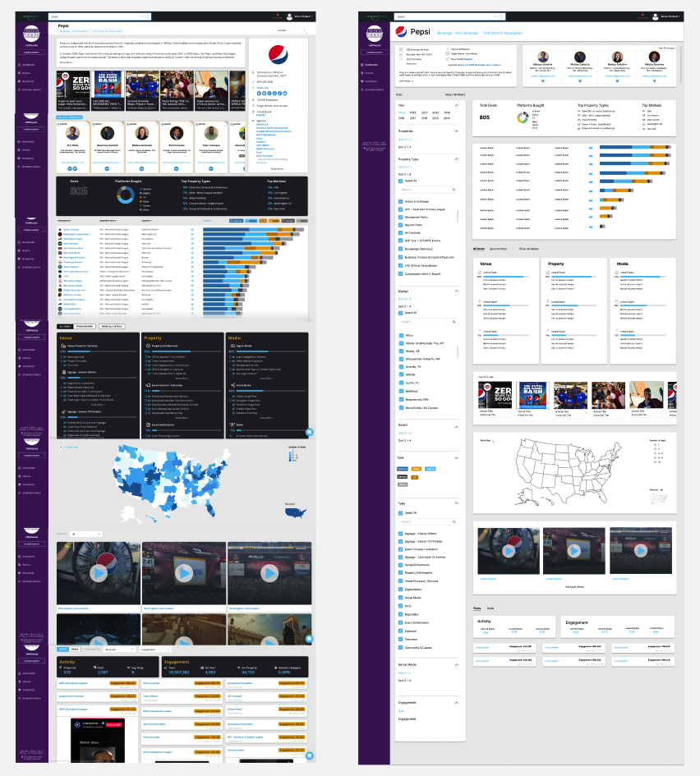The width and height of the screenshot is (700, 776).
Task: Click Reset filters link in right mockup
Action: point(455,94)
